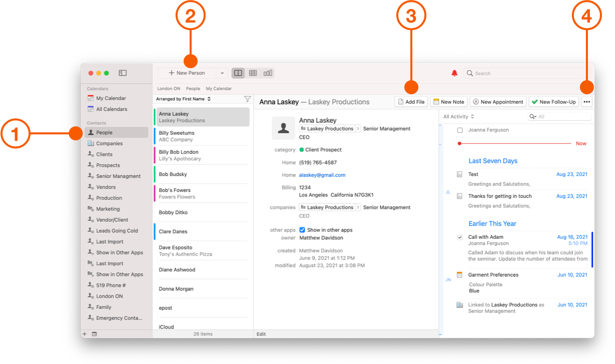Open the contact list filter funnel
Viewport: 615px width, 364px height.
tap(247, 99)
